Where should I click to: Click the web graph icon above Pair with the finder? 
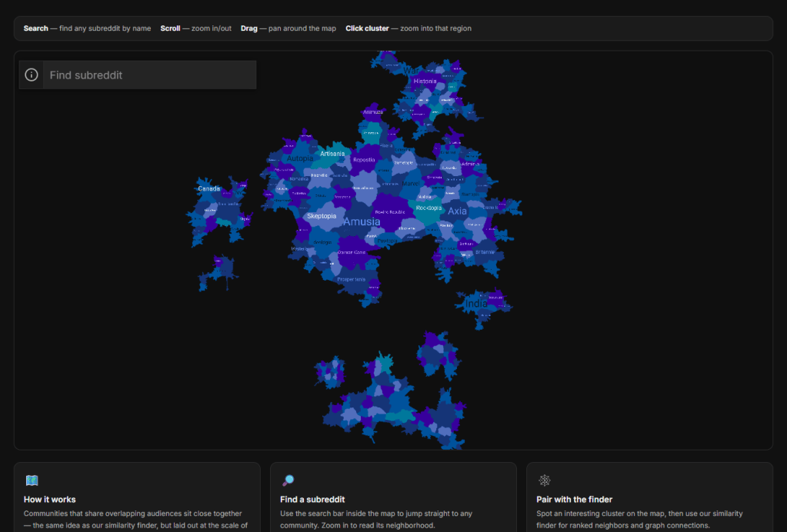tap(545, 480)
